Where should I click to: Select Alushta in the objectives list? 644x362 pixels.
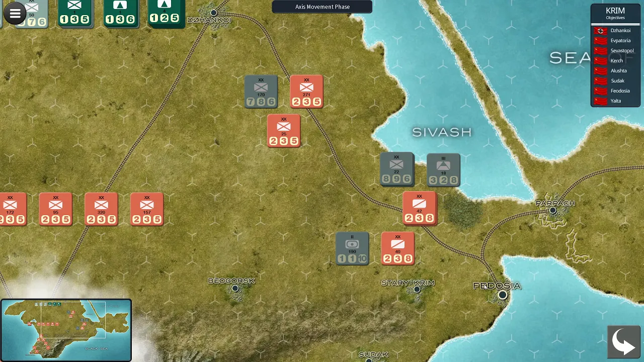[x=618, y=71]
